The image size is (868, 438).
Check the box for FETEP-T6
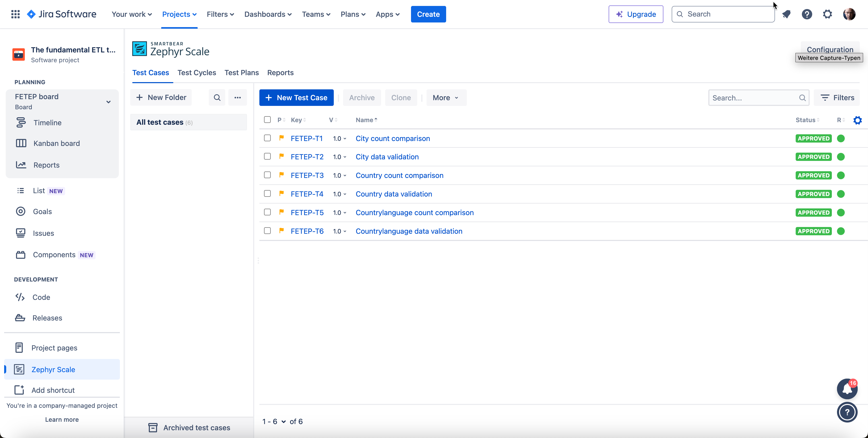[267, 231]
